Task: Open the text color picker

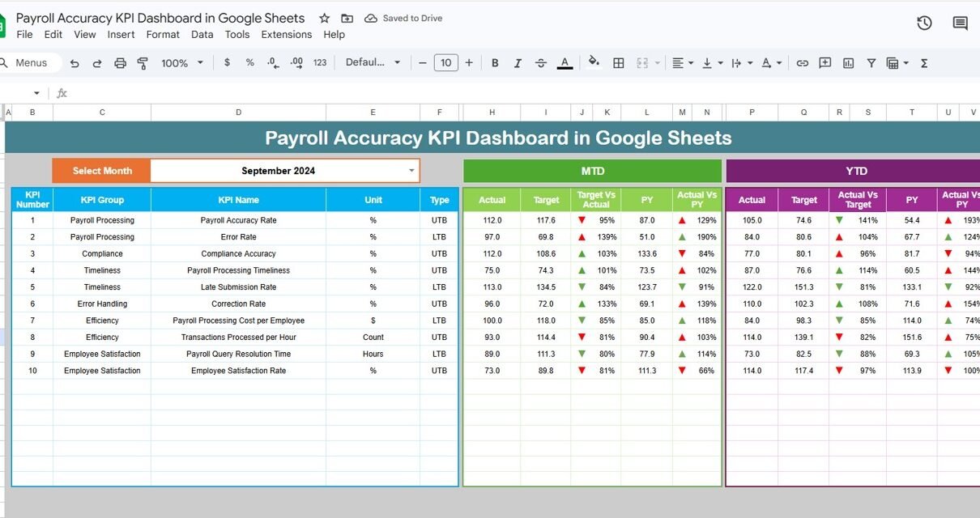Action: point(565,63)
